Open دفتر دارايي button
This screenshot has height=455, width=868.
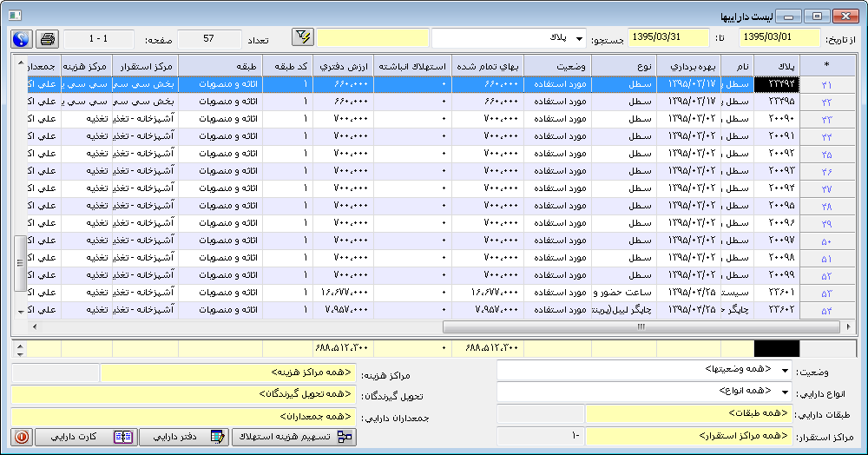click(x=185, y=437)
